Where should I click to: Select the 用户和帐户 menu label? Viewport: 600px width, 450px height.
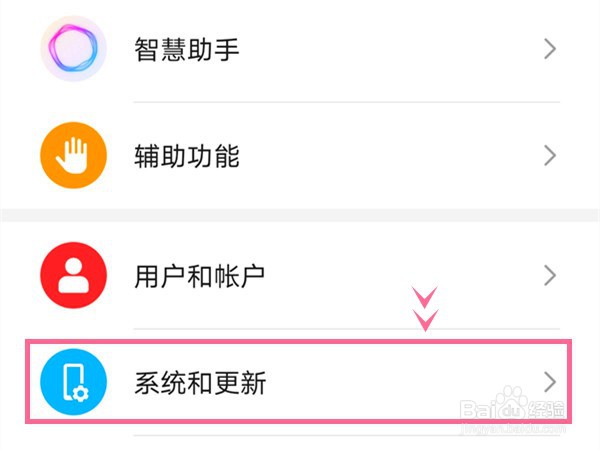[x=200, y=275]
